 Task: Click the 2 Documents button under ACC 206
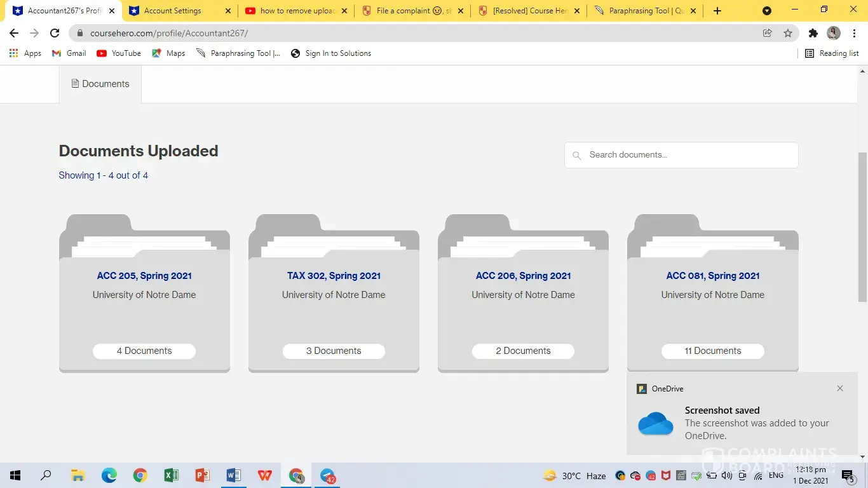coord(523,351)
